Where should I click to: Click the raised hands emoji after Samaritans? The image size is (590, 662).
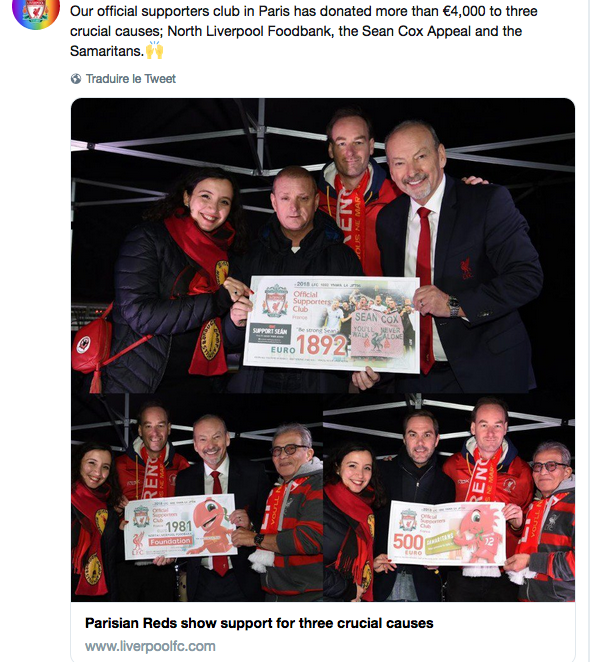(154, 51)
